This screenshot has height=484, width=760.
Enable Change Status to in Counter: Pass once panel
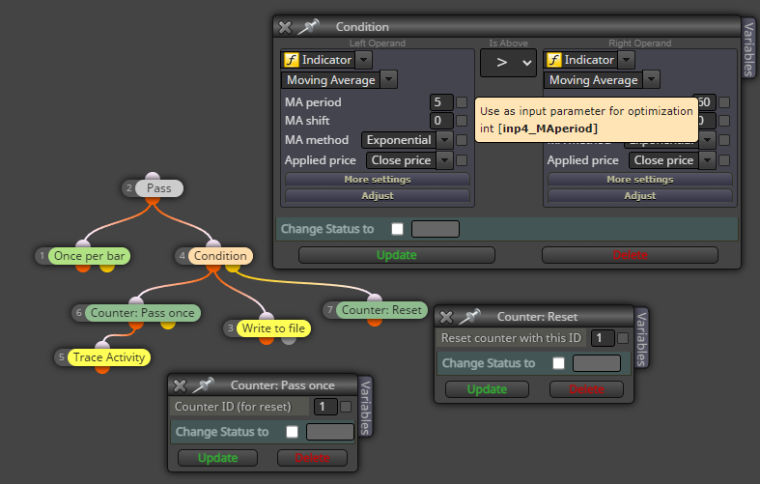(292, 432)
